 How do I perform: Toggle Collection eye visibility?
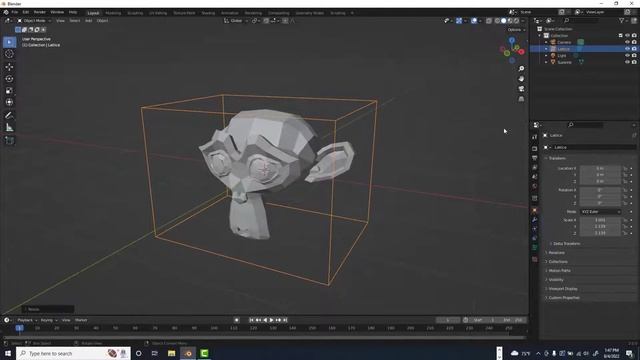click(x=627, y=36)
